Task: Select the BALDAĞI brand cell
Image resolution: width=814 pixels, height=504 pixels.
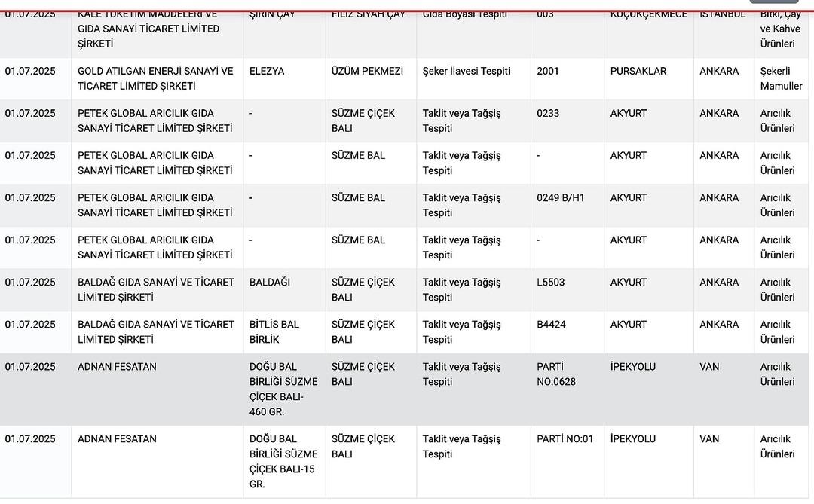Action: click(270, 283)
